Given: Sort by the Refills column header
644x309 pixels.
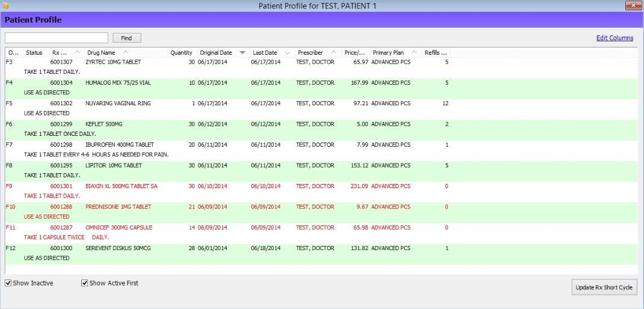Looking at the screenshot, I should coord(436,52).
